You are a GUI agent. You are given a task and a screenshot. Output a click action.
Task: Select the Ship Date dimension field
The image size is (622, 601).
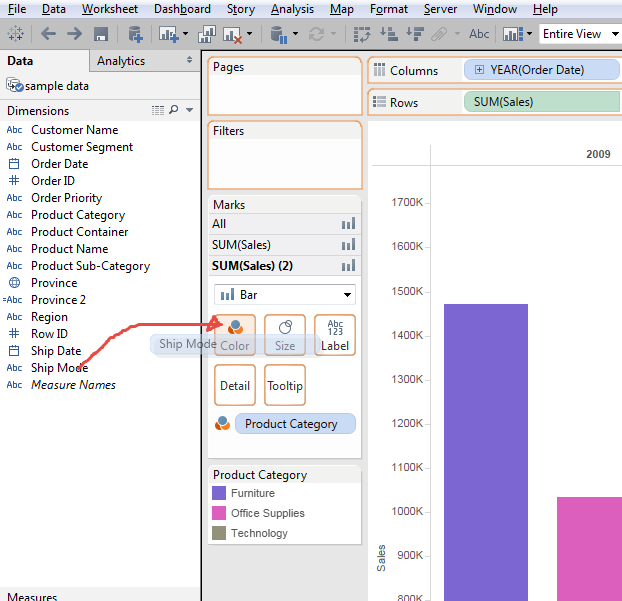tap(56, 351)
